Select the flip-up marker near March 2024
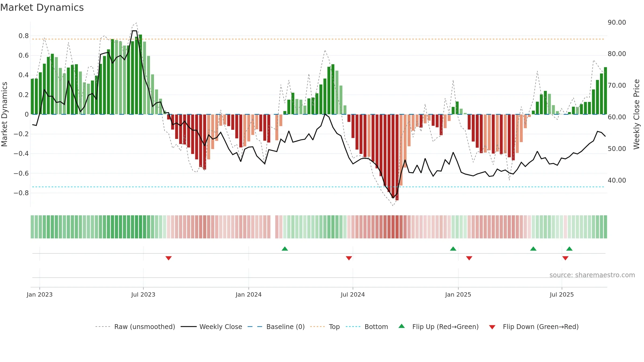Image resolution: width=644 pixels, height=362 pixels. tap(285, 249)
